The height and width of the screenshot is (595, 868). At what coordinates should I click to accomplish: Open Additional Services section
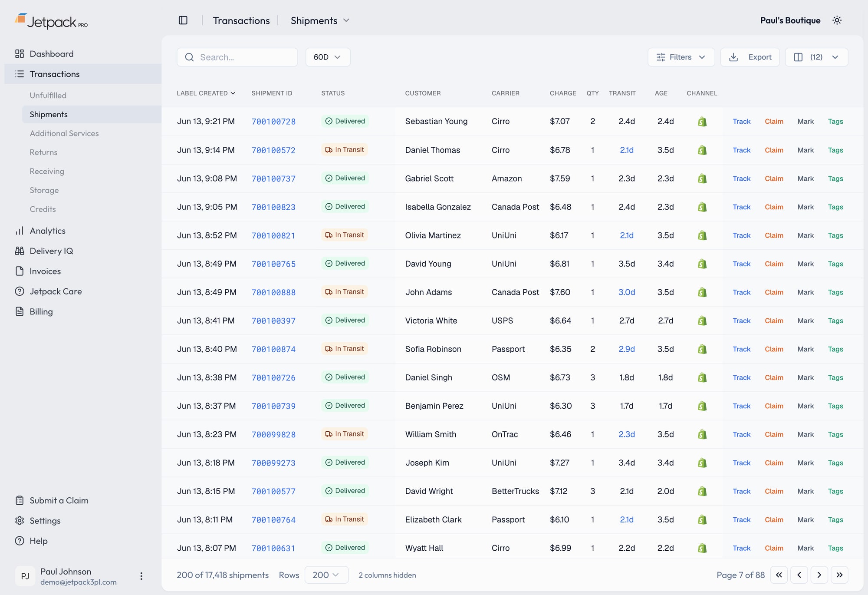[x=64, y=133]
